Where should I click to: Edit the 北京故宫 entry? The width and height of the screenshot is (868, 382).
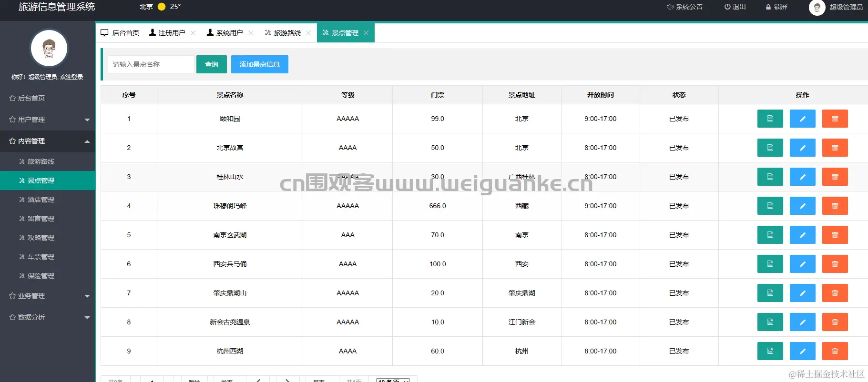pos(802,148)
